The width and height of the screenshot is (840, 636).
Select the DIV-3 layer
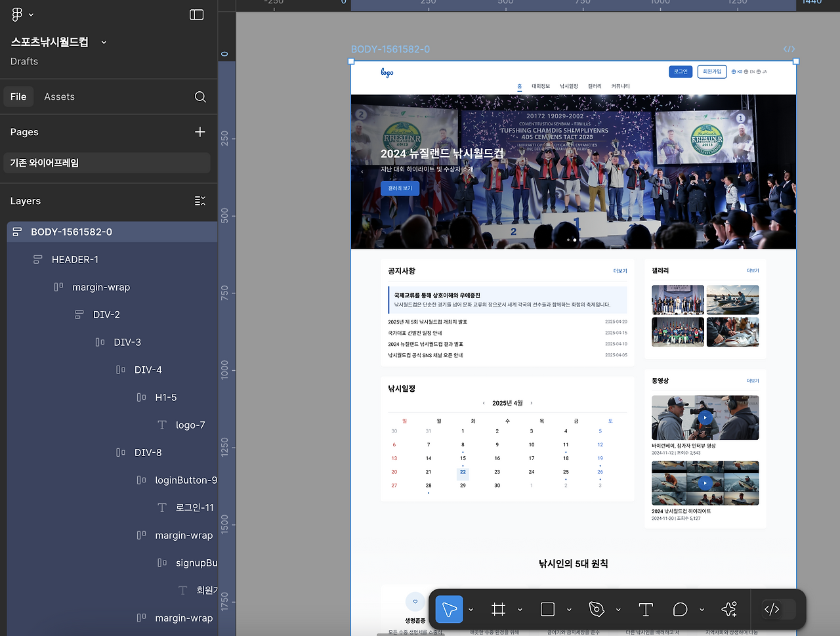(x=127, y=342)
